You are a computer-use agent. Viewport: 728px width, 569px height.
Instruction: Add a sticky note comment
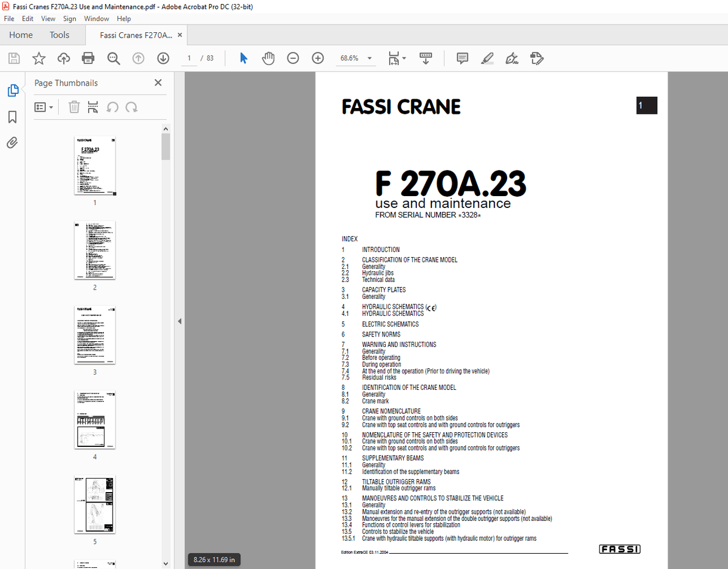462,58
